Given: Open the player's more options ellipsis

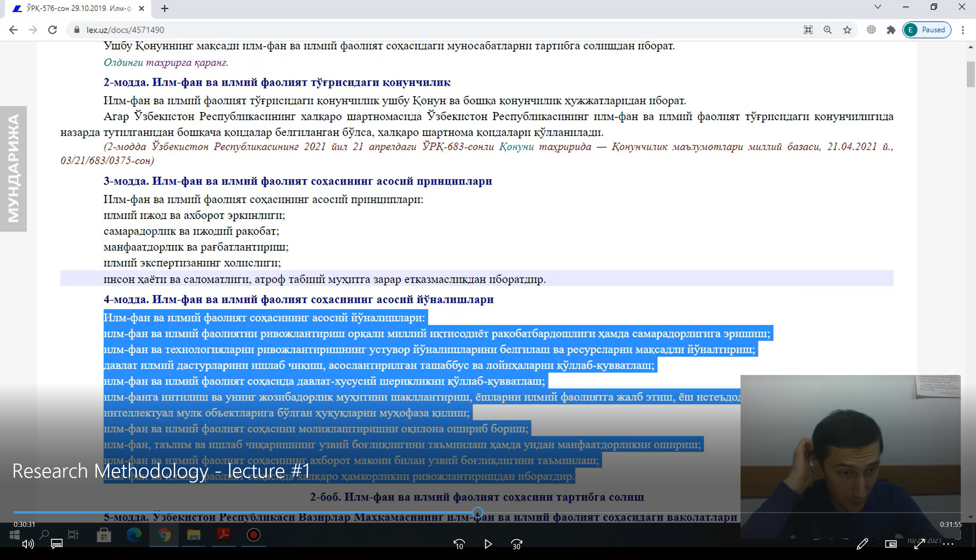Looking at the screenshot, I should click(948, 544).
